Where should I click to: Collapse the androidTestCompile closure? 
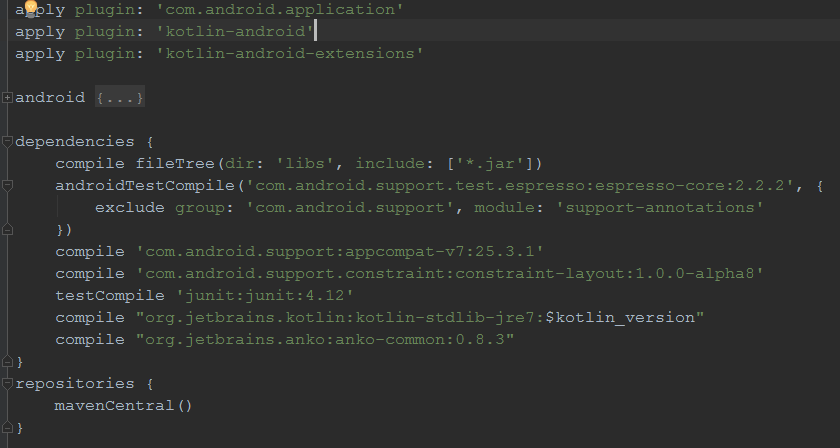[x=7, y=185]
